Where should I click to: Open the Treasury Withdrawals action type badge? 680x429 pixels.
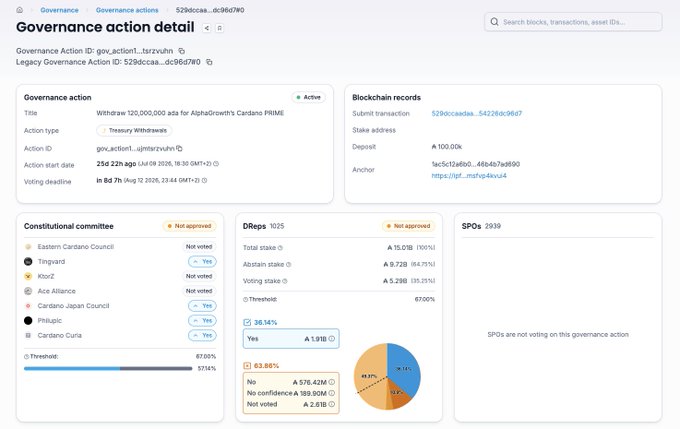[134, 131]
